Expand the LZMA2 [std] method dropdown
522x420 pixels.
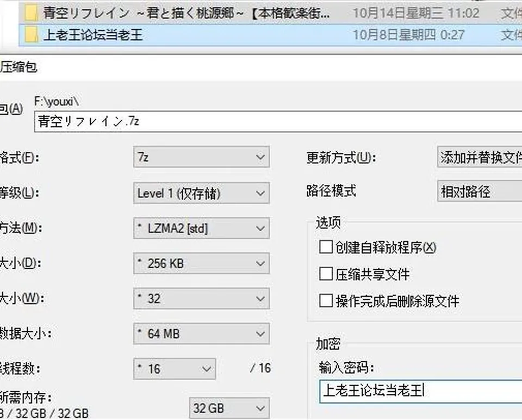tap(201, 228)
